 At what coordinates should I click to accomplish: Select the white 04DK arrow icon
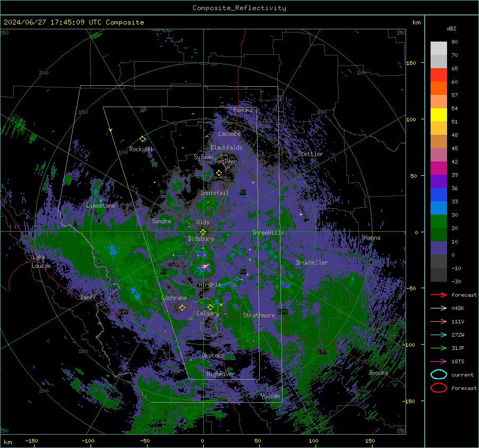point(439,308)
